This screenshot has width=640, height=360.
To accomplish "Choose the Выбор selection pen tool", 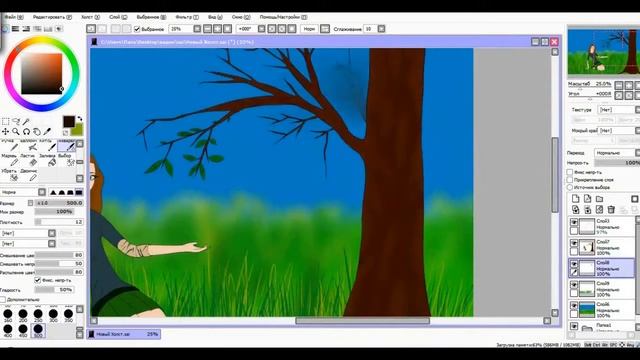I will click(67, 161).
